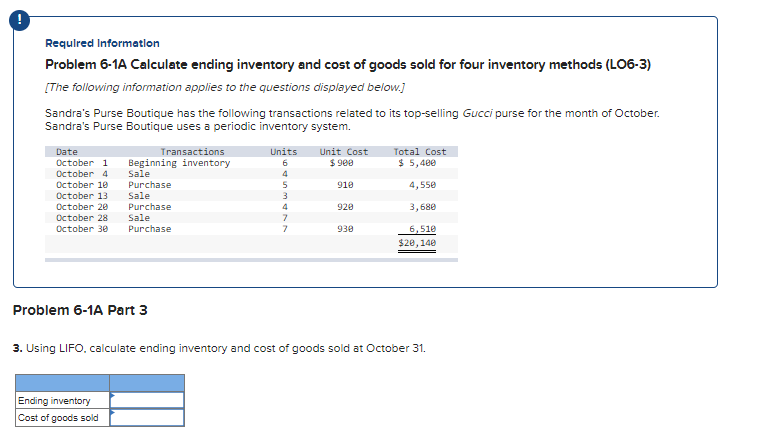Click the October 20 date cell
This screenshot has width=774, height=448.
[82, 207]
